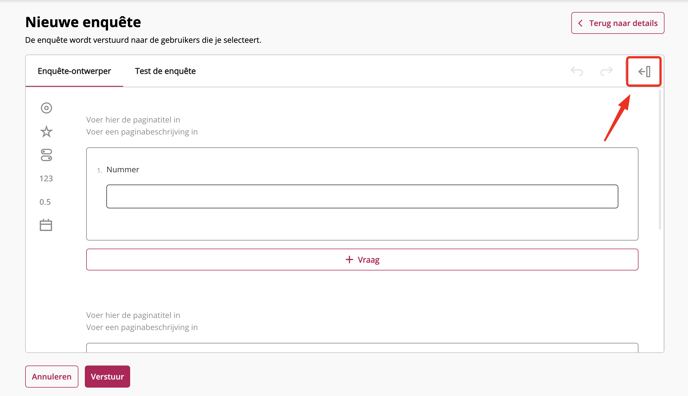
Task: Open the Enquête-ontwerper tab
Action: click(x=74, y=71)
